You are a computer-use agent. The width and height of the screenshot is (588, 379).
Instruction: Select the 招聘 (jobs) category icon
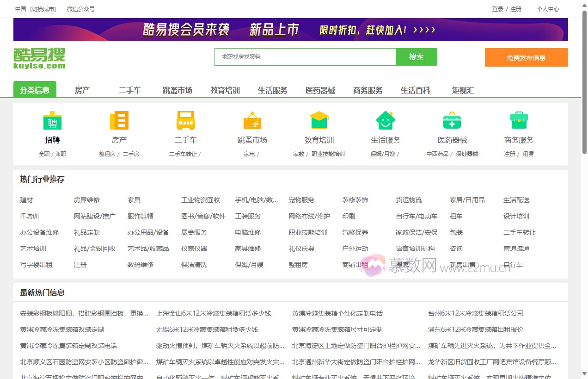52,121
